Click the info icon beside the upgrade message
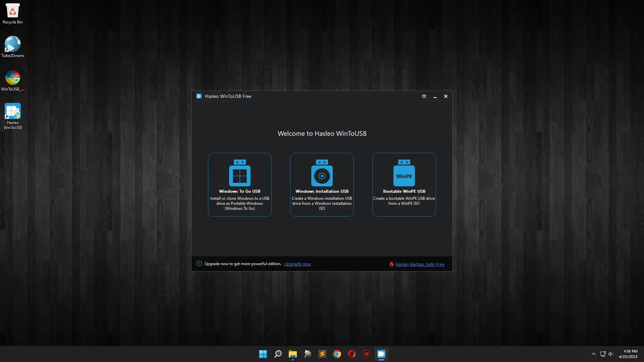 click(x=199, y=264)
